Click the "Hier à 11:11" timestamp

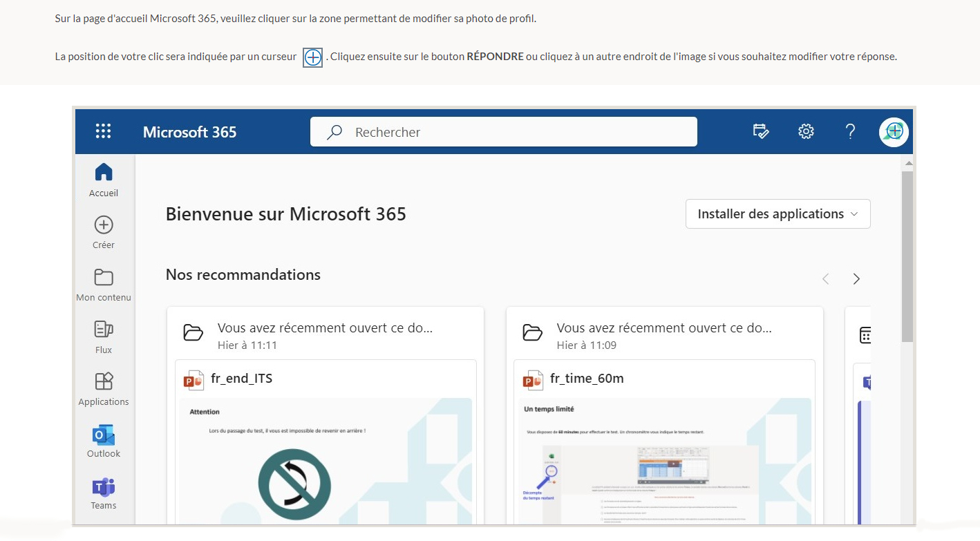[x=247, y=345]
